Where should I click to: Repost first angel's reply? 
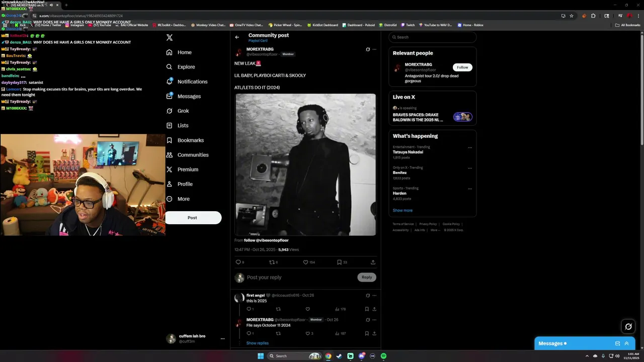tap(278, 309)
